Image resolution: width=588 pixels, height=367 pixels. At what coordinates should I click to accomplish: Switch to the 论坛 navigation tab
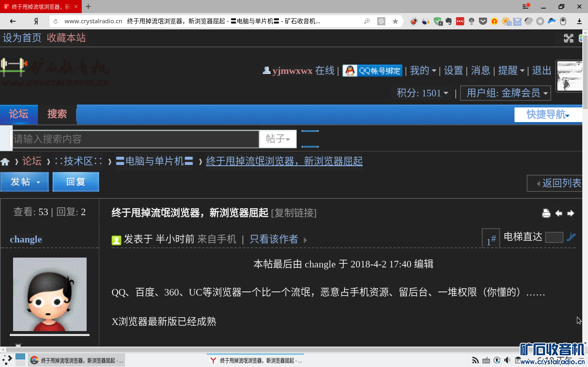point(19,114)
